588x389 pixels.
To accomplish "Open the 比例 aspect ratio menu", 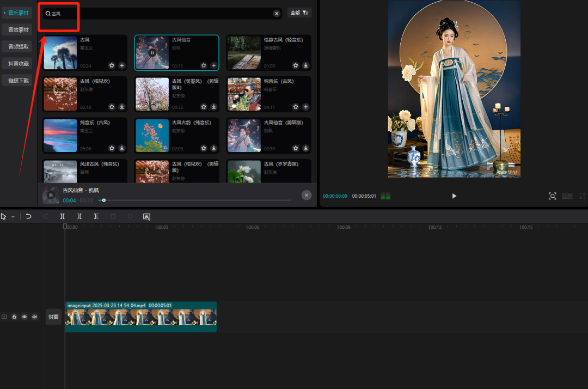I will coord(567,196).
